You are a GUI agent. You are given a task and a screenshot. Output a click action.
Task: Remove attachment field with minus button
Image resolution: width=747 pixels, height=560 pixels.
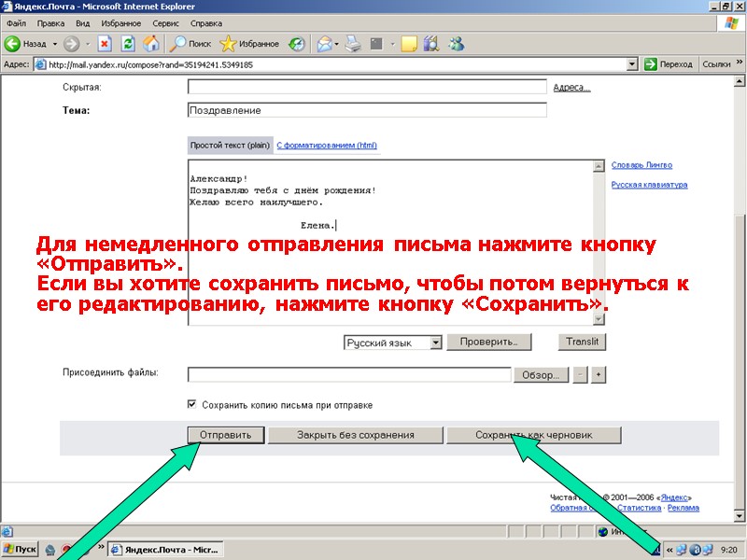[580, 375]
